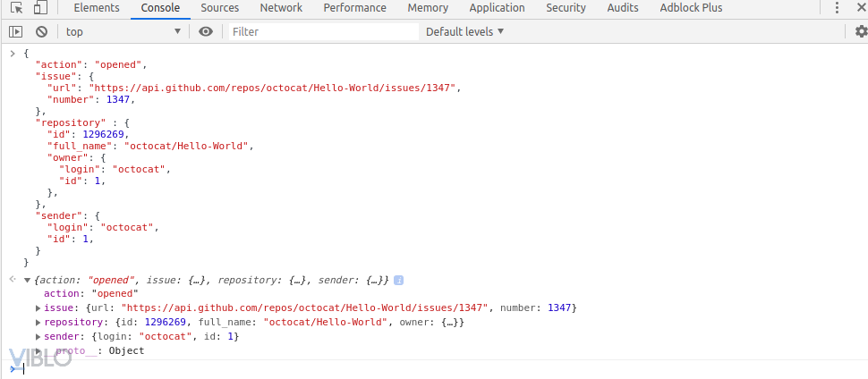Expand the issue property

(38, 308)
